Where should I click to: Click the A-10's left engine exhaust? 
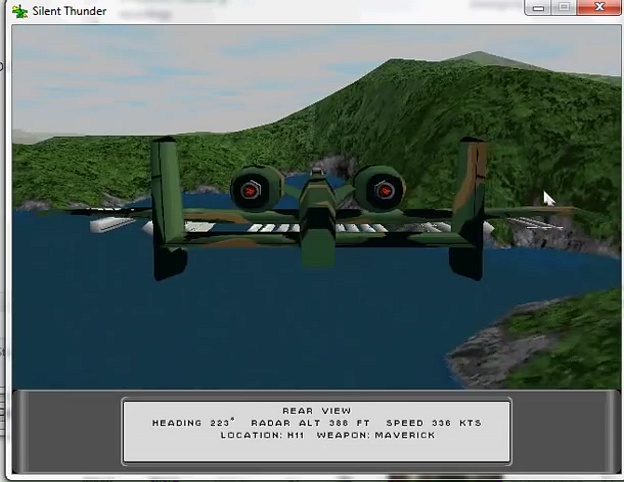pyautogui.click(x=250, y=191)
